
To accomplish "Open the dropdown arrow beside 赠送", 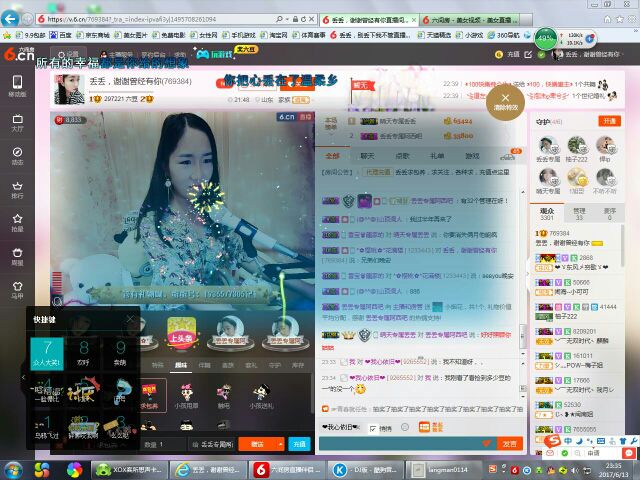I will (x=280, y=444).
